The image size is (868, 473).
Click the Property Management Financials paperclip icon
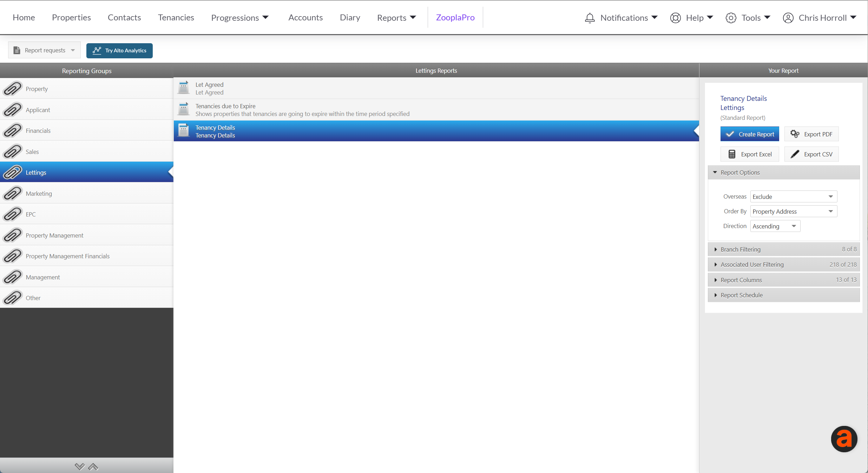coord(13,256)
